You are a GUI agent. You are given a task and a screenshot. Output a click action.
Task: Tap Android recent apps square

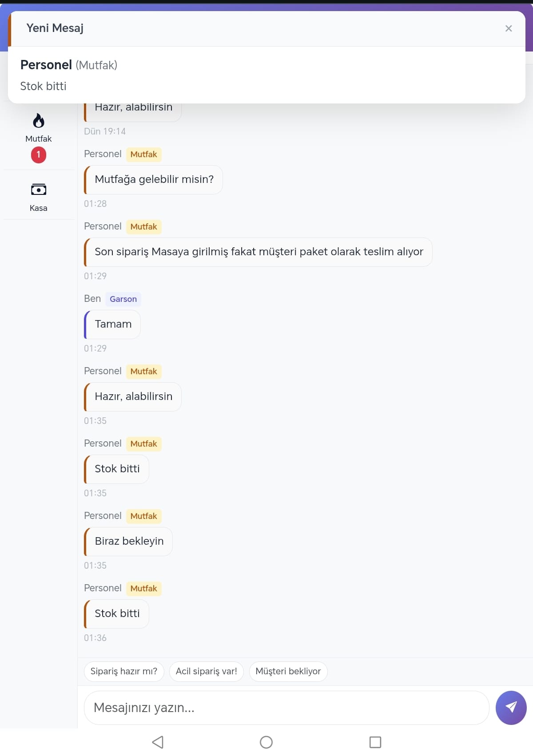(x=375, y=742)
